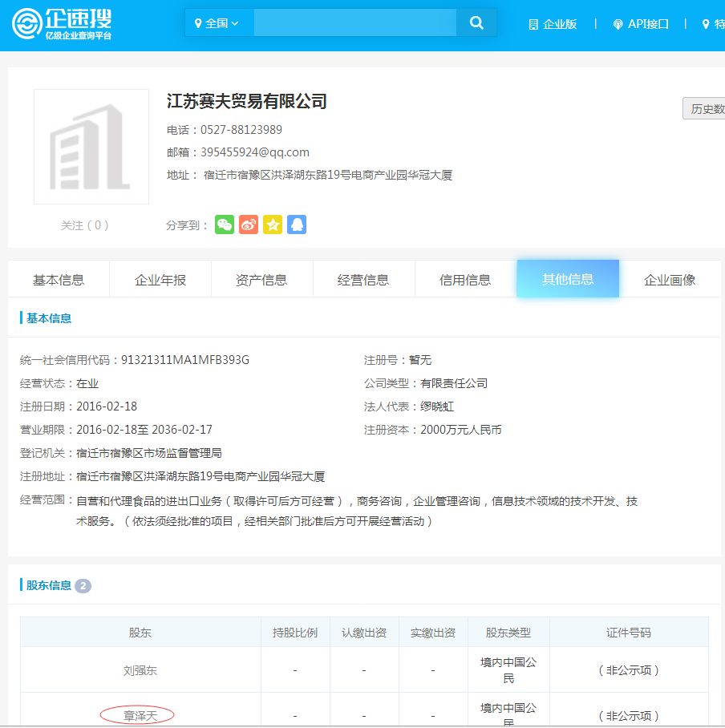Viewport: 725px width, 728px height.
Task: Share via the Sina Weibo icon
Action: click(249, 225)
